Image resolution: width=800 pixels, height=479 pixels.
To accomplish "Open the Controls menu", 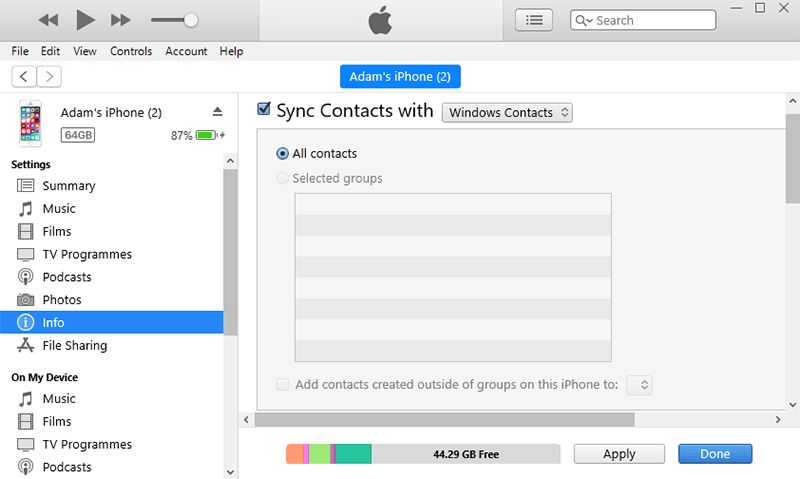I will [x=131, y=51].
